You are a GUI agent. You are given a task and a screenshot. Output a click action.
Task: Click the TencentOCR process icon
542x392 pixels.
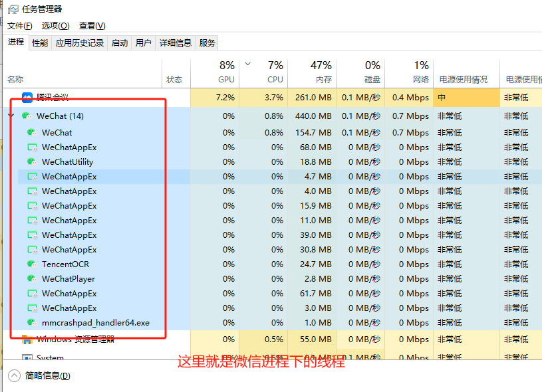tap(32, 264)
